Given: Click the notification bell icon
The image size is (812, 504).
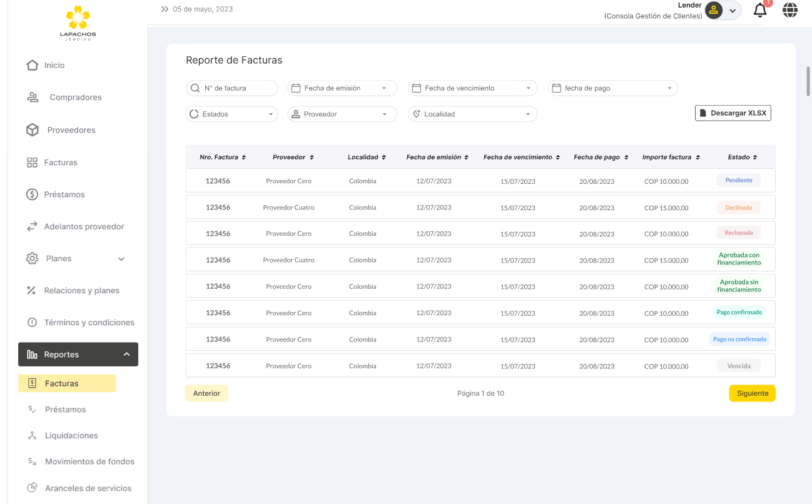Looking at the screenshot, I should click(760, 11).
